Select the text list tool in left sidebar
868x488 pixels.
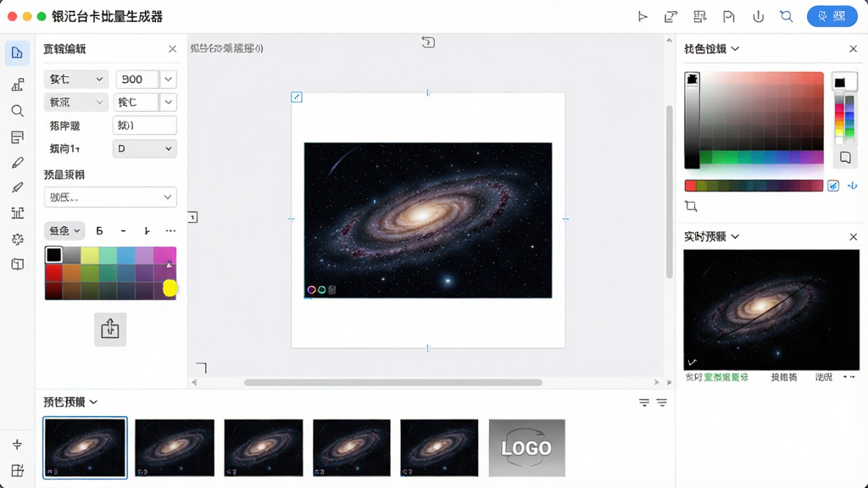point(17,136)
